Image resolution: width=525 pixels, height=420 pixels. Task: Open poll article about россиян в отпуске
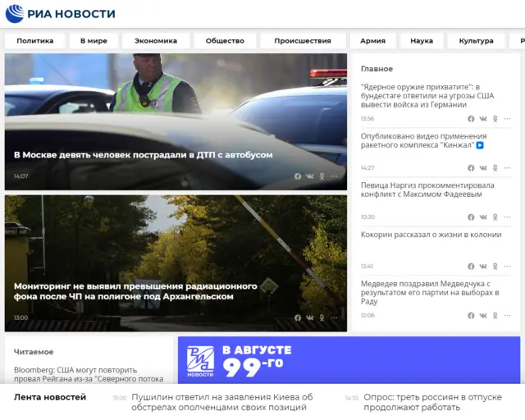pos(432,402)
